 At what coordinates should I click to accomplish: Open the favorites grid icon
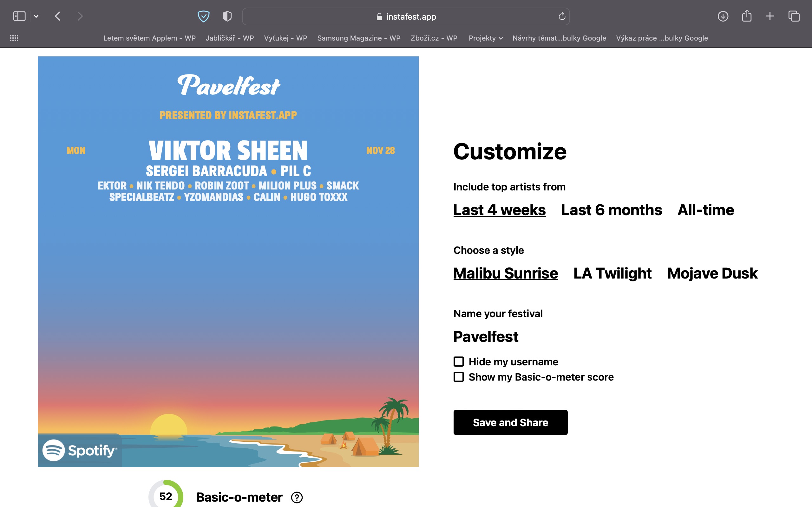(14, 38)
